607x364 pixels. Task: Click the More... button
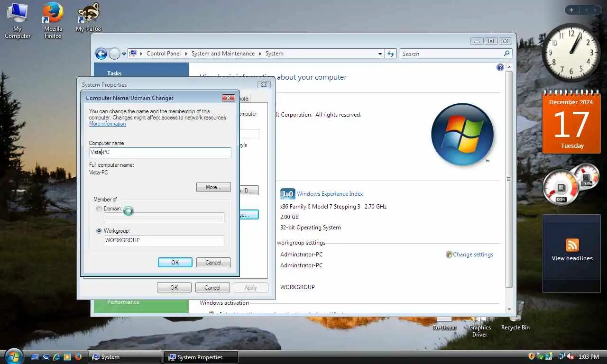213,187
